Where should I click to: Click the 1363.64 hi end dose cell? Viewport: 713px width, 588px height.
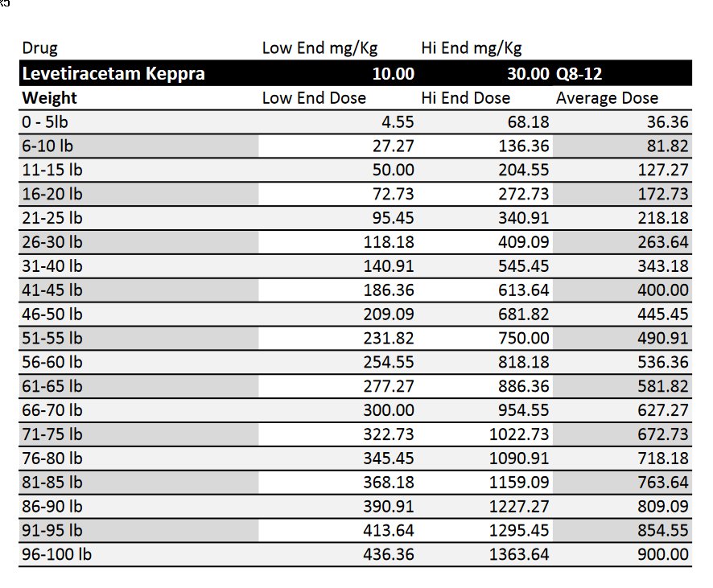coord(519,554)
